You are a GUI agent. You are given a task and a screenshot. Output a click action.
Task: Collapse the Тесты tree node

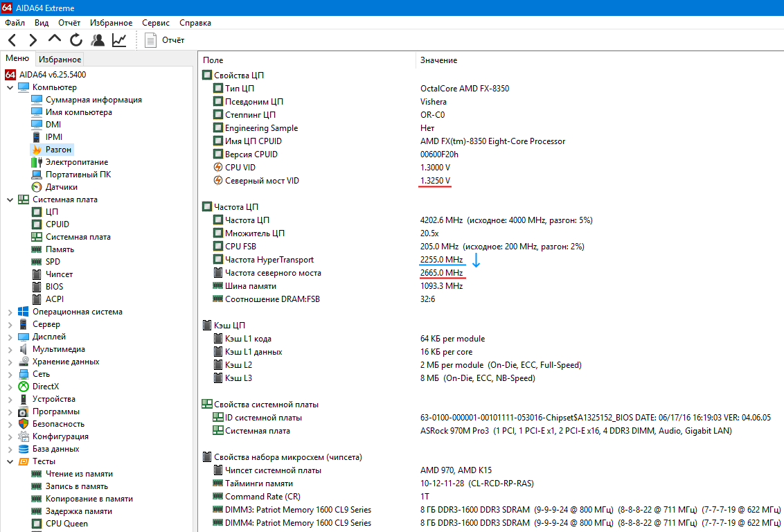10,461
